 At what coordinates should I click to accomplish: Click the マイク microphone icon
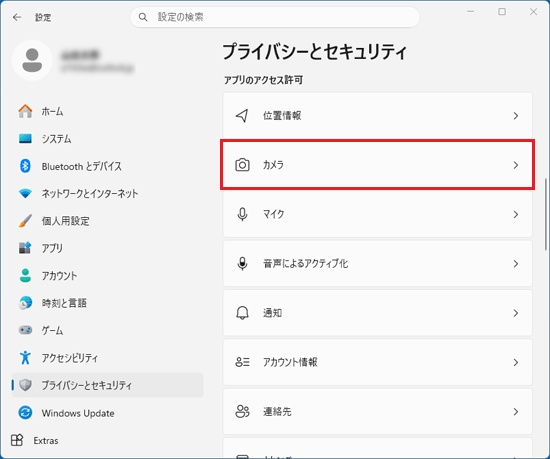click(242, 214)
